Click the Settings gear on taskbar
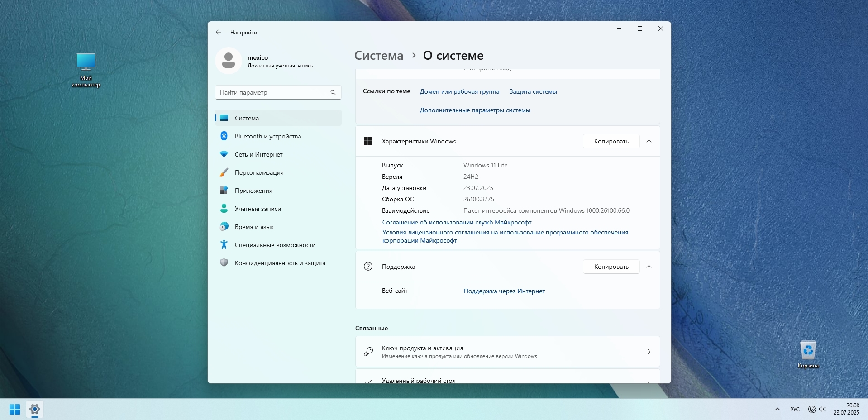The width and height of the screenshot is (868, 420). coord(35,410)
